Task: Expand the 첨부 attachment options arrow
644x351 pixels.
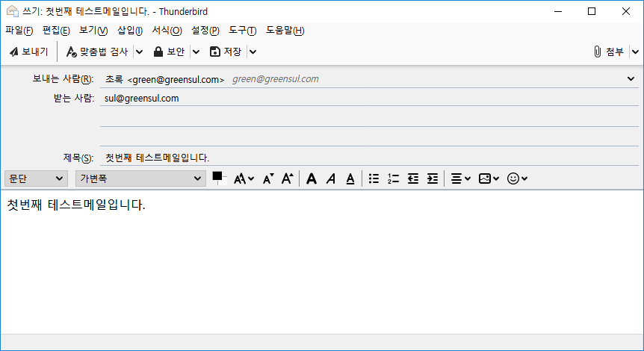Action: [635, 52]
